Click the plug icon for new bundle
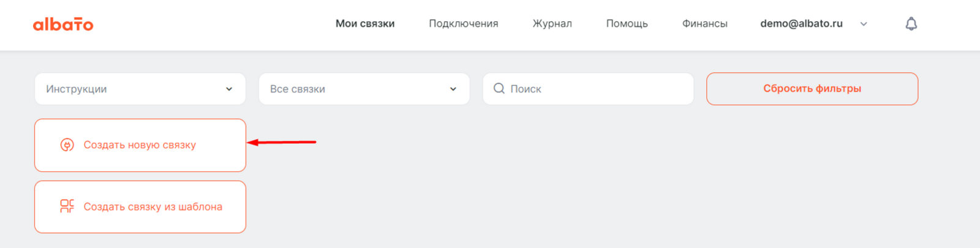The height and width of the screenshot is (248, 980). [67, 145]
